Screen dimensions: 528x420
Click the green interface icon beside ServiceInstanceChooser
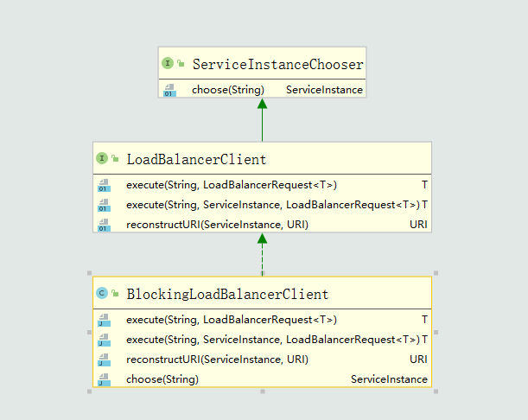[168, 64]
